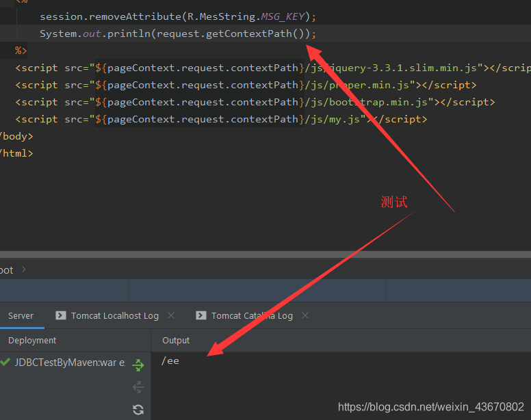Switch to the Server tab
The height and width of the screenshot is (420, 531).
tap(21, 316)
